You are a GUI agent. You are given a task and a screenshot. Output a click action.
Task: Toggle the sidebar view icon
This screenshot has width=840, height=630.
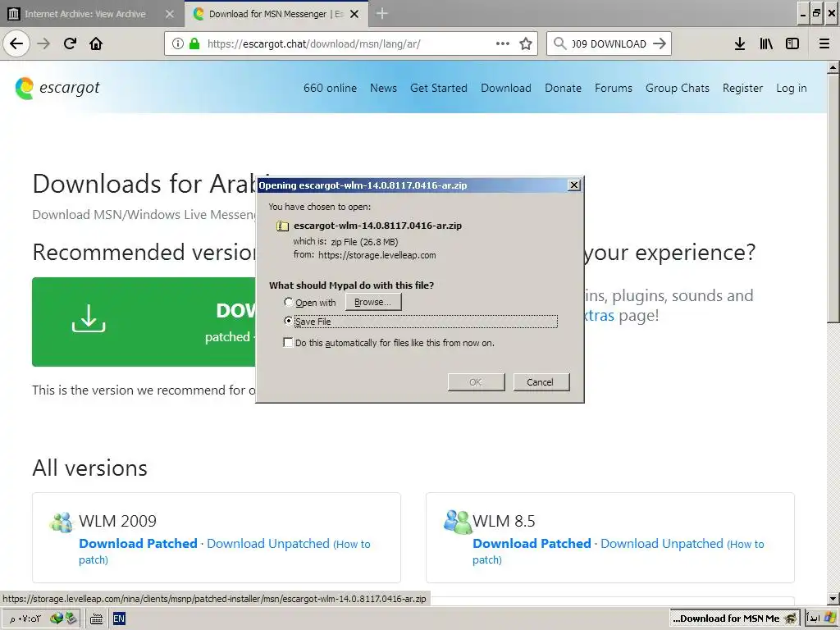(792, 43)
